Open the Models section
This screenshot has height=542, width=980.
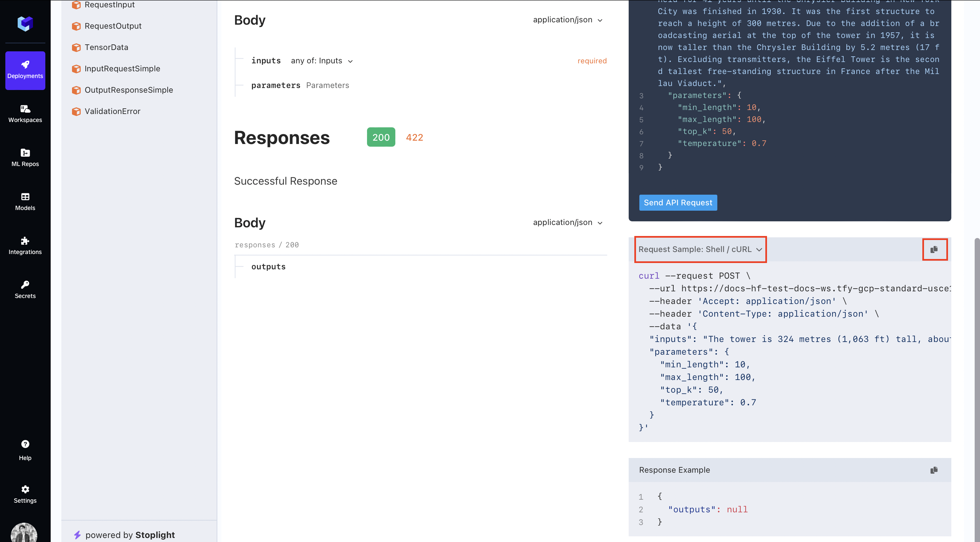pyautogui.click(x=25, y=202)
